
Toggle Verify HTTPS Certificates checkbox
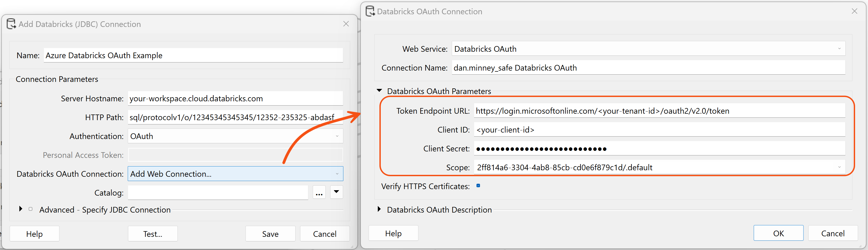click(478, 186)
